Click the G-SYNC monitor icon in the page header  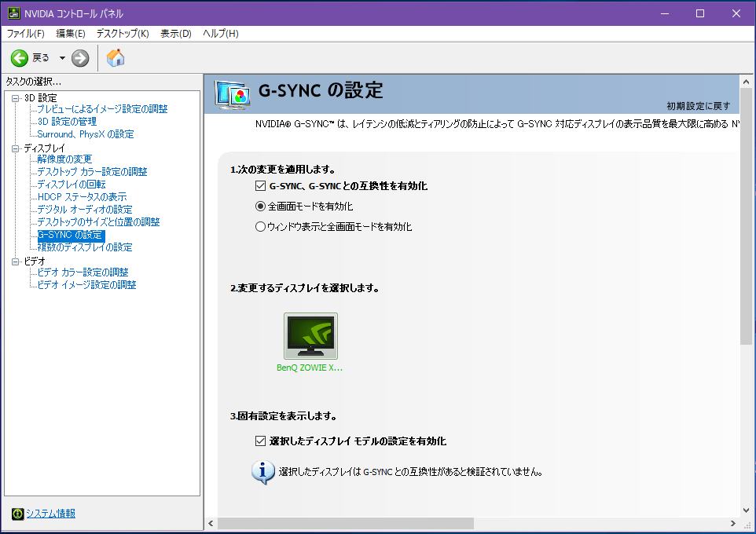point(233,94)
